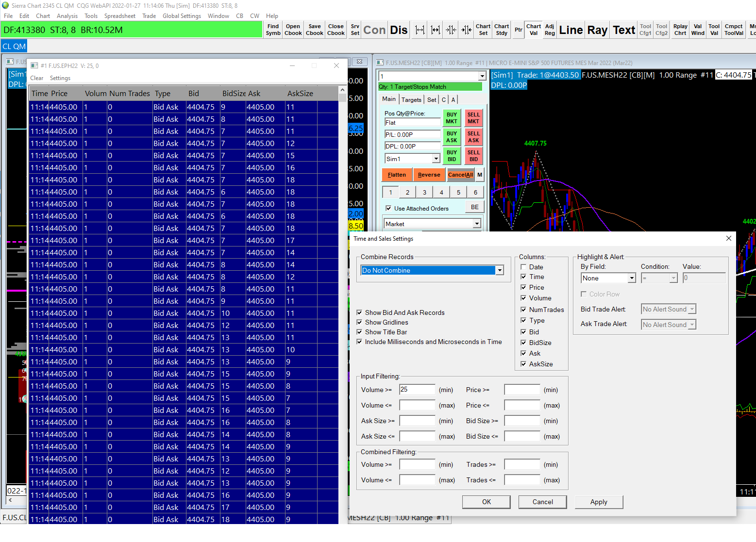
Task: Uncheck Show Bid And Ask Records
Action: [x=360, y=312]
